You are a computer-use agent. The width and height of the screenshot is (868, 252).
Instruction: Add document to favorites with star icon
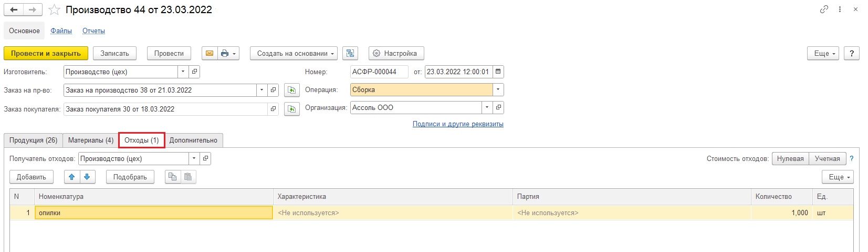pyautogui.click(x=54, y=9)
